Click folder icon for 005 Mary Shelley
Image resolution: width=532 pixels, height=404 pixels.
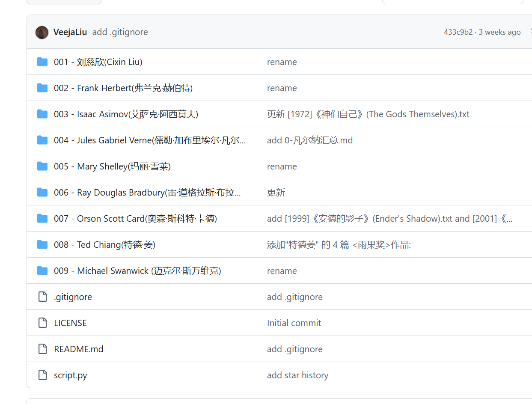(x=42, y=166)
